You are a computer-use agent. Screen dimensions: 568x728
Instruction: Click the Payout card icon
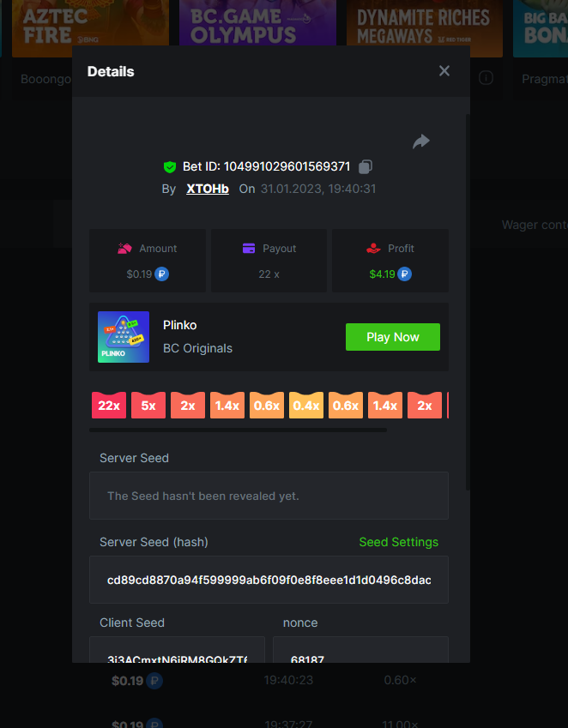pyautogui.click(x=249, y=249)
